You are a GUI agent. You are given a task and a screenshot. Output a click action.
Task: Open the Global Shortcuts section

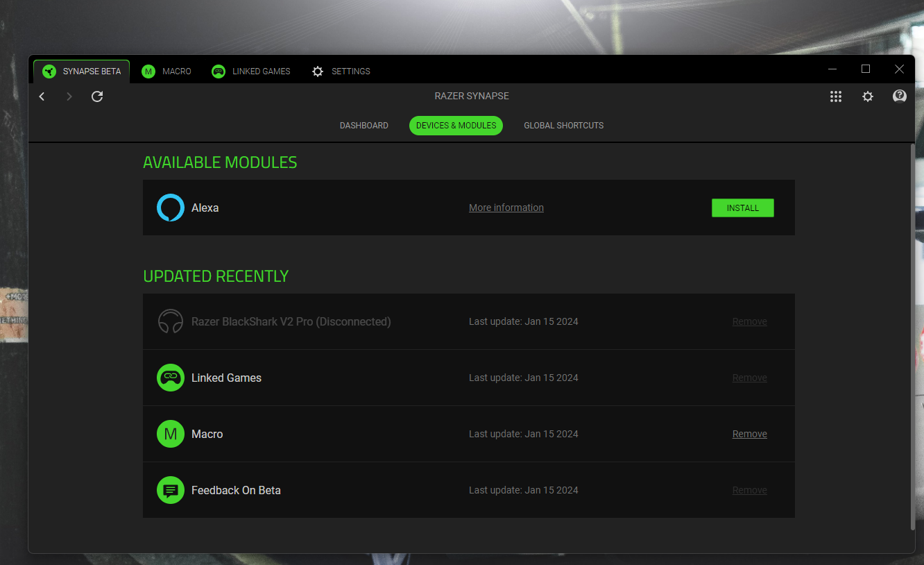pyautogui.click(x=564, y=126)
